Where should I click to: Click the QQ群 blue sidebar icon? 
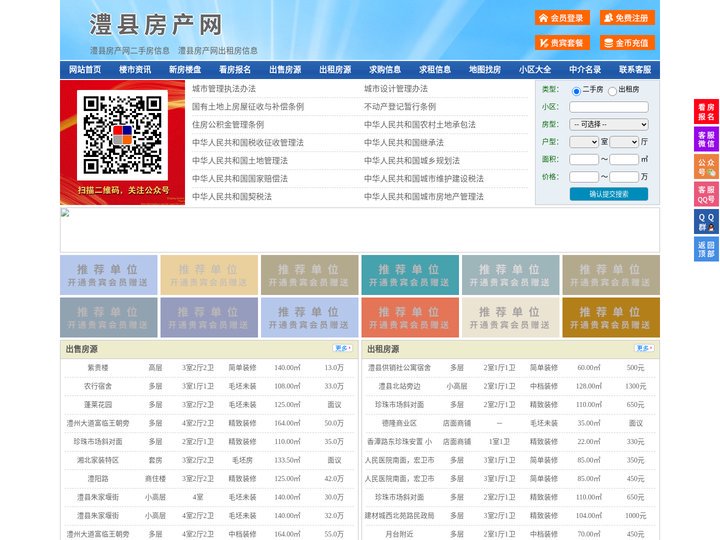click(x=706, y=222)
